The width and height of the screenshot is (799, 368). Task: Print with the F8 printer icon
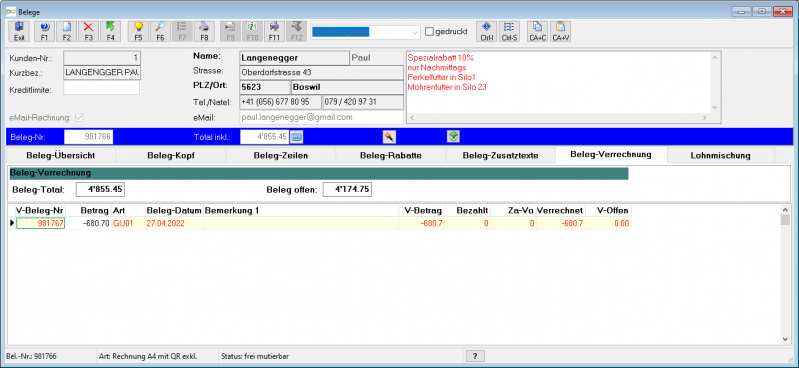coord(204,31)
